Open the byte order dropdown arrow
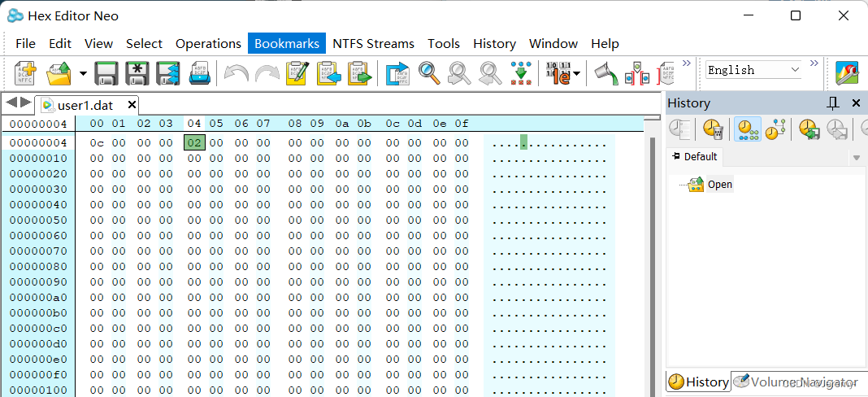The height and width of the screenshot is (397, 868). pyautogui.click(x=576, y=73)
